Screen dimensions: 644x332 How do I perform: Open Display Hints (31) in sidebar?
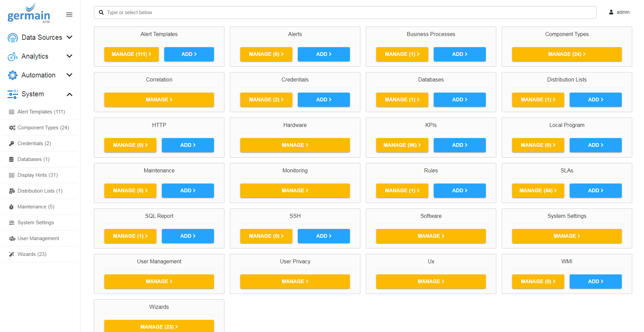coord(37,175)
